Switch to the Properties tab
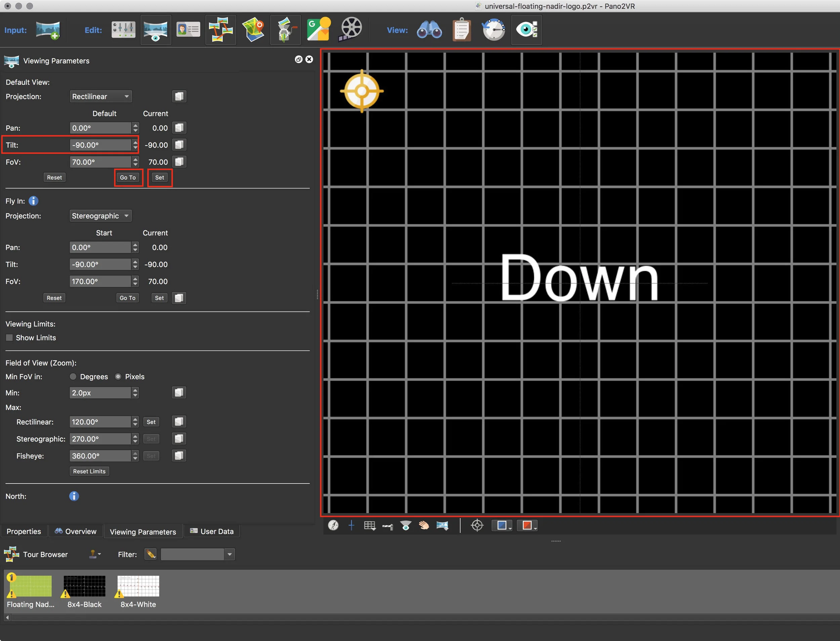Image resolution: width=840 pixels, height=641 pixels. pyautogui.click(x=24, y=532)
